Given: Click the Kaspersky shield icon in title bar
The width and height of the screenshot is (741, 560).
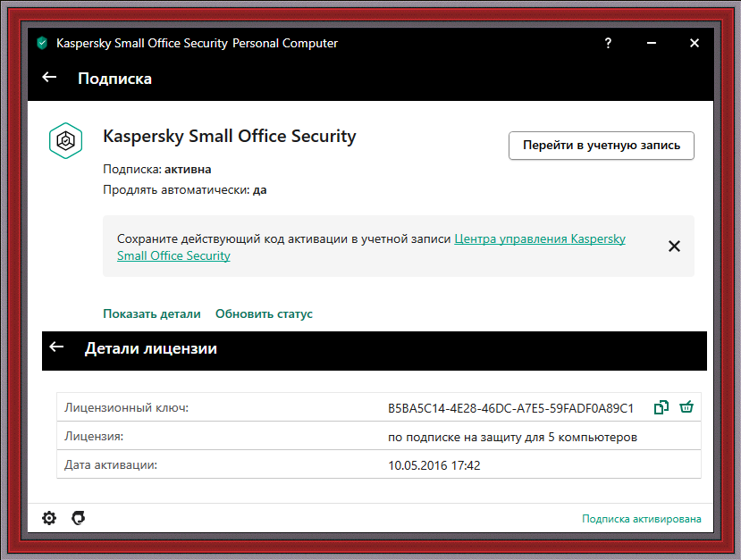Looking at the screenshot, I should [42, 43].
